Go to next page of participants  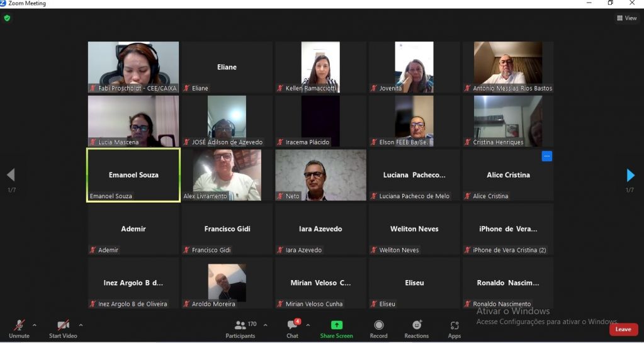pos(630,175)
